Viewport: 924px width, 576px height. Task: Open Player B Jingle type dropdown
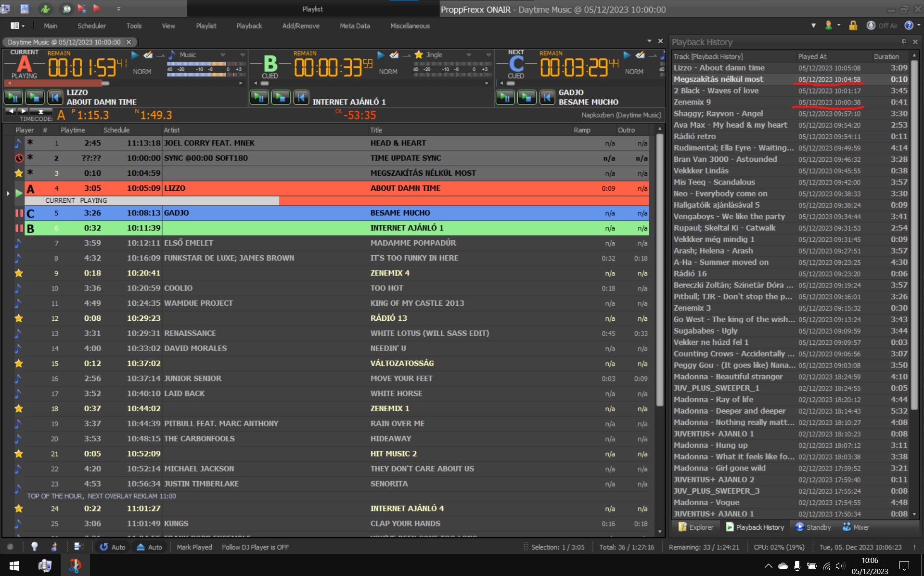pos(469,55)
